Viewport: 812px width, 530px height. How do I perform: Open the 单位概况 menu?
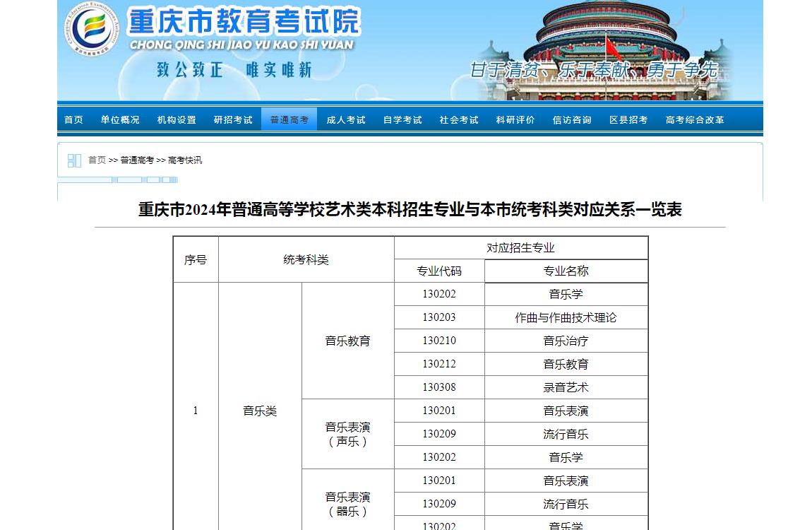[120, 119]
